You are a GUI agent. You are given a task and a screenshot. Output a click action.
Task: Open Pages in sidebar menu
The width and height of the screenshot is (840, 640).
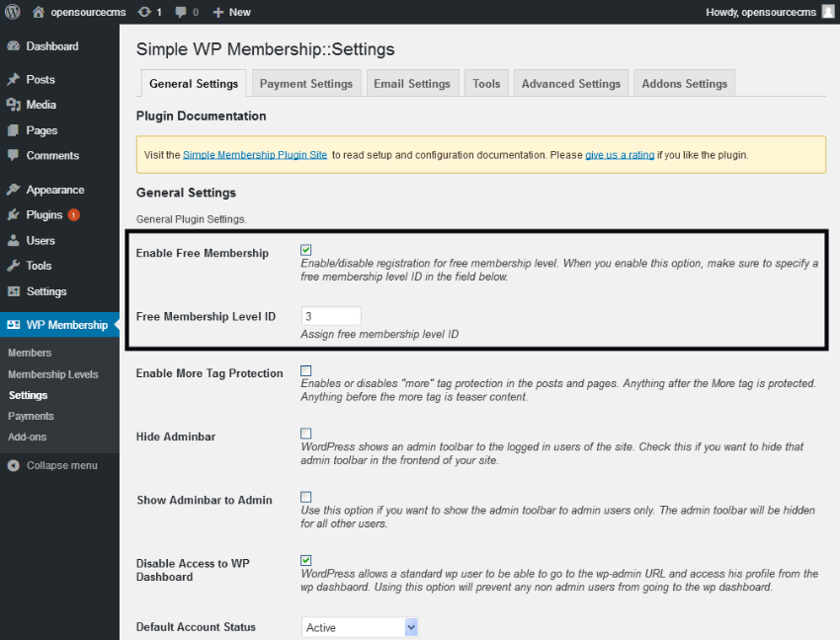click(42, 130)
